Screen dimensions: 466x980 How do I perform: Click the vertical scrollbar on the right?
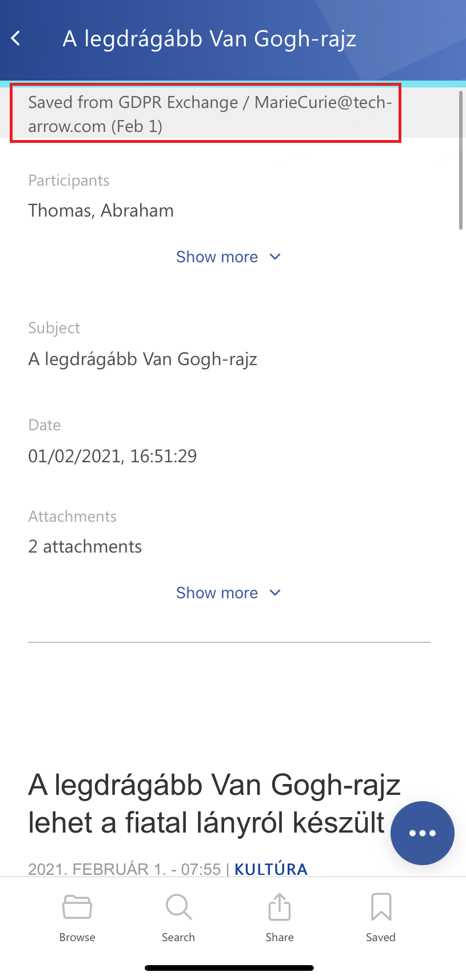click(x=461, y=160)
